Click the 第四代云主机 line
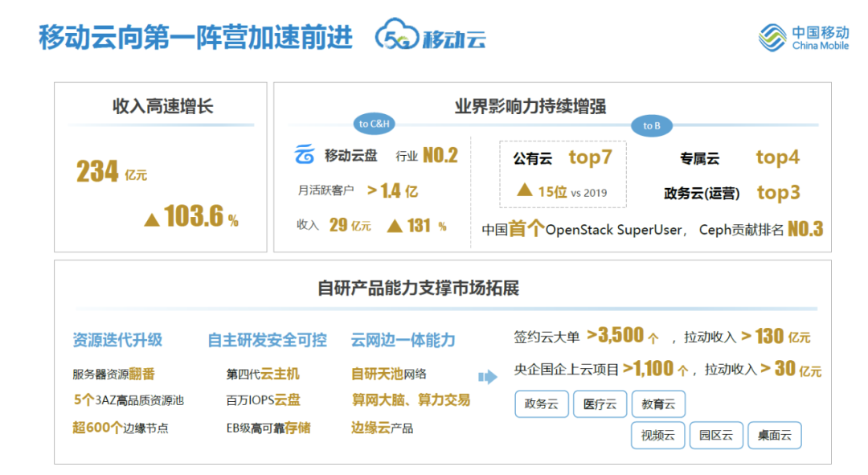The width and height of the screenshot is (868, 475). coord(262,375)
